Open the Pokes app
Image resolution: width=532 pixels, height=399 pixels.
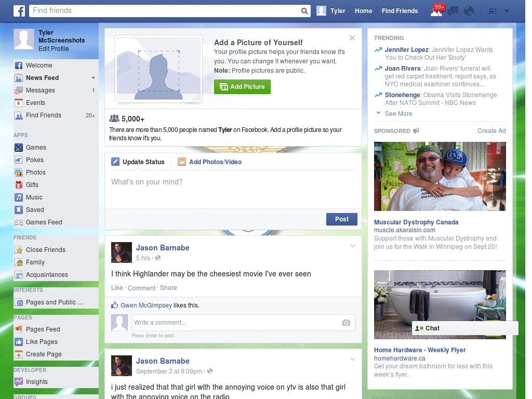click(56, 160)
